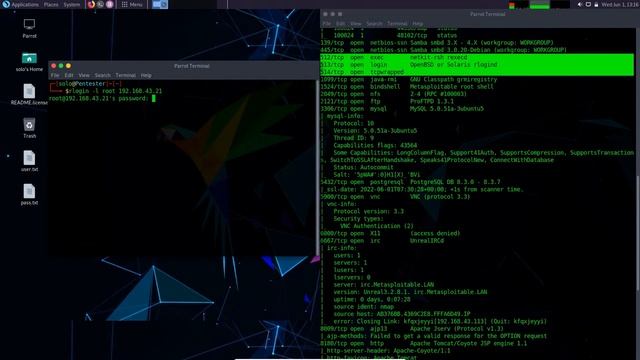Open Help menu in left terminal window
Screen dimensions: 640x360
pyautogui.click(x=146, y=75)
